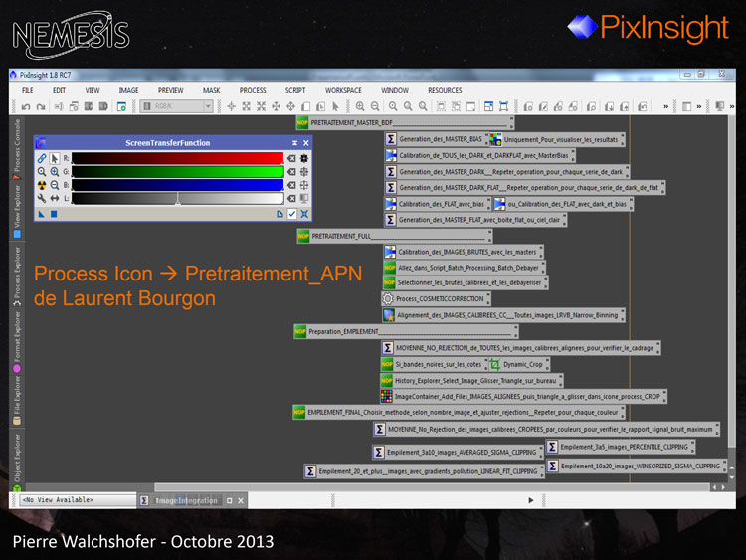Click the toolbar Zoom In magnifier

point(360,107)
